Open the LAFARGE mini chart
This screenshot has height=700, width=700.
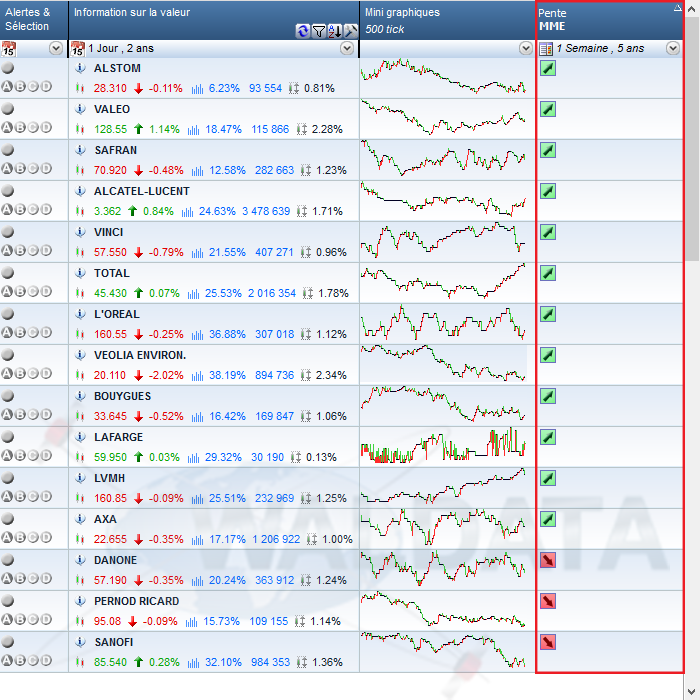click(x=443, y=446)
